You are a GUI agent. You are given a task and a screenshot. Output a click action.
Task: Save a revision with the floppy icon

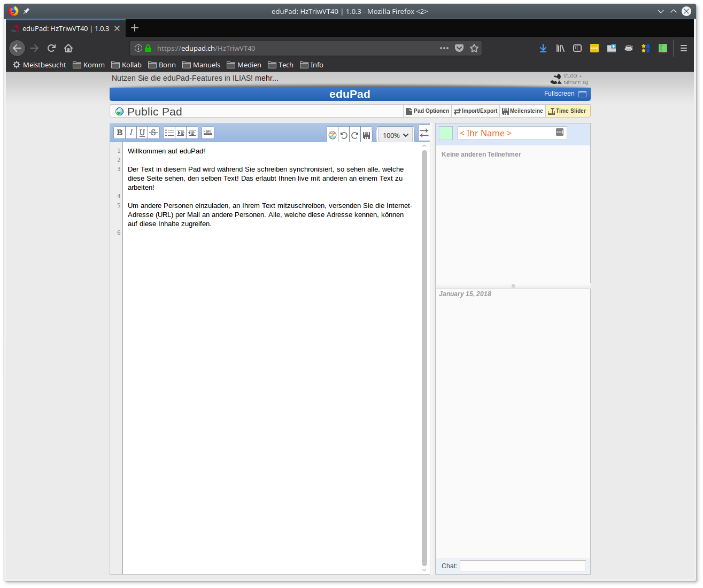366,135
